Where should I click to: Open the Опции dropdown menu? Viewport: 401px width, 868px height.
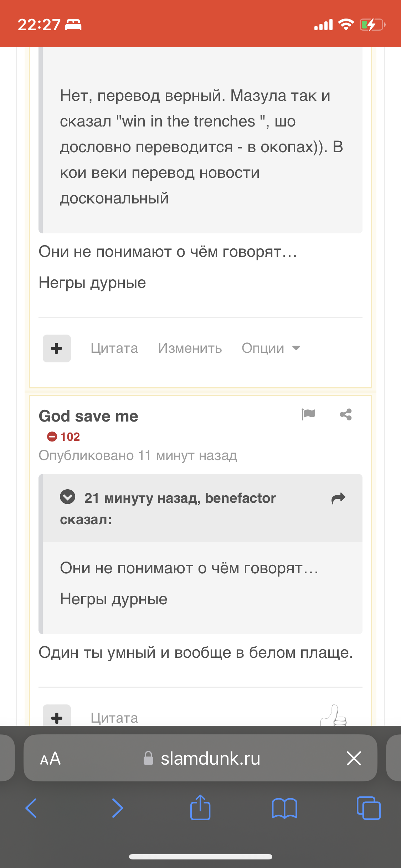(x=271, y=348)
